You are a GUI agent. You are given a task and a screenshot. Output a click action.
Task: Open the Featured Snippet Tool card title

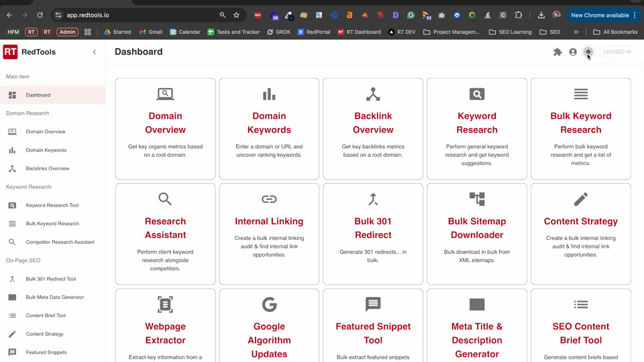(x=373, y=333)
